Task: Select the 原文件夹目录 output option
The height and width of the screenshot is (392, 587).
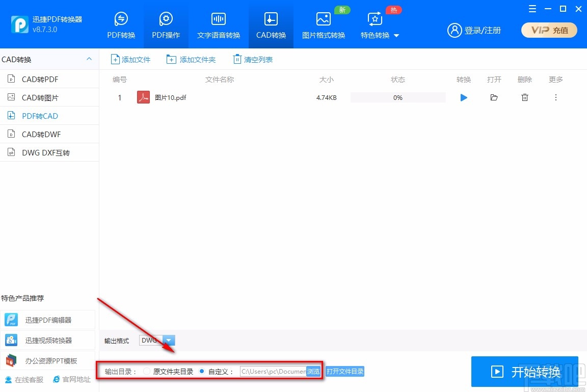Action: [147, 371]
